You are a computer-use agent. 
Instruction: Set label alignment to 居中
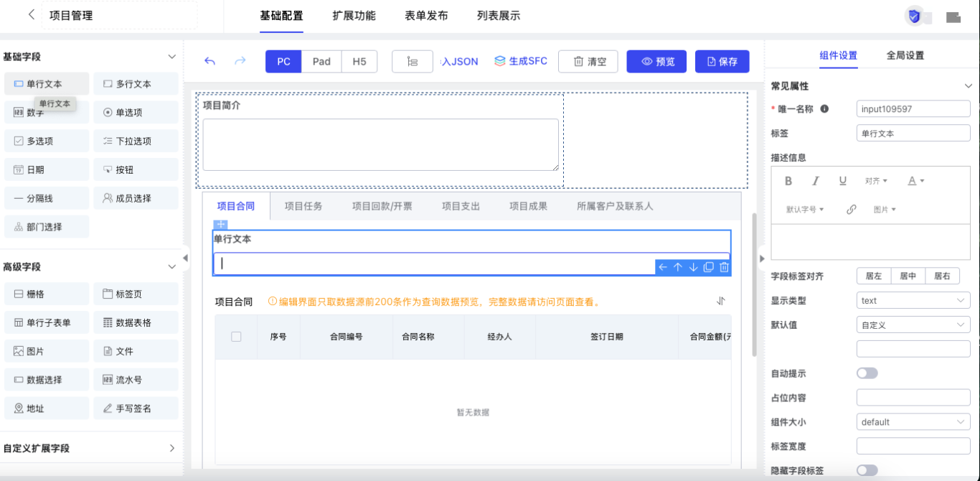908,276
